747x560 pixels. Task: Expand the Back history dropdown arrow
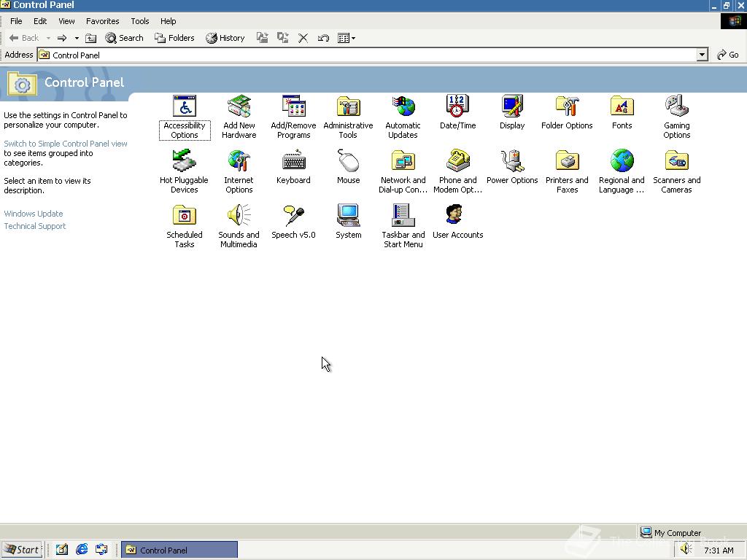coord(48,38)
